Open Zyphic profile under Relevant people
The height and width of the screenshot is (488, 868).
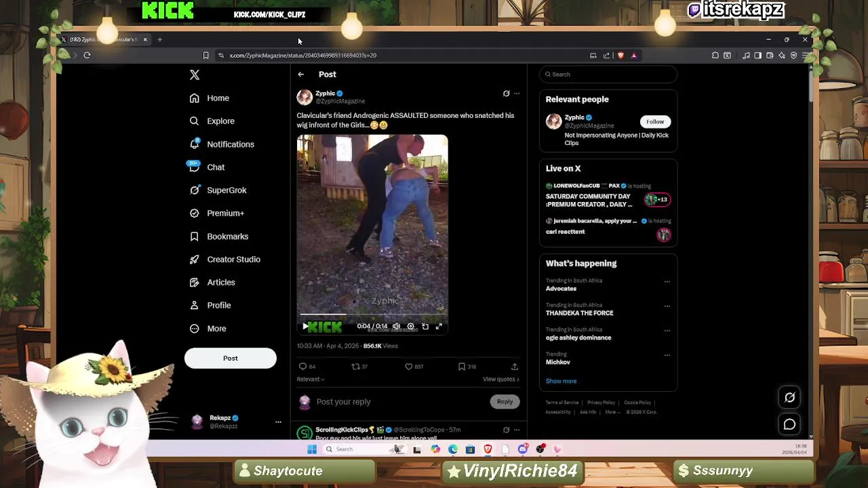pyautogui.click(x=574, y=118)
